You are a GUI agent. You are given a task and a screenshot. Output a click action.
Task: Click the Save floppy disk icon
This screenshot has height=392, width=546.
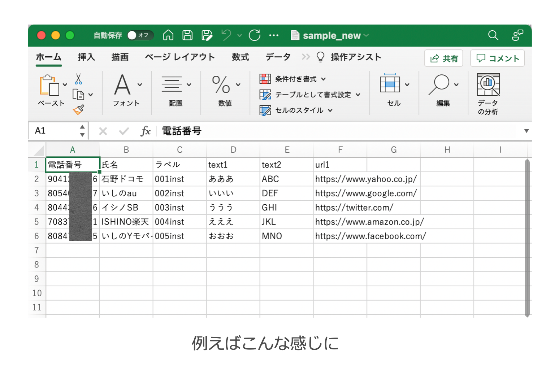pyautogui.click(x=187, y=35)
